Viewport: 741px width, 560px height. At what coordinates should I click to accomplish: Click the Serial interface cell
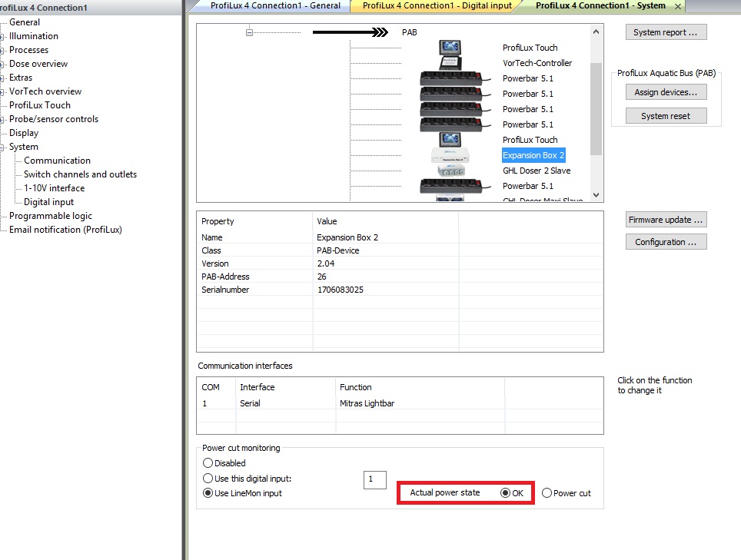(250, 403)
